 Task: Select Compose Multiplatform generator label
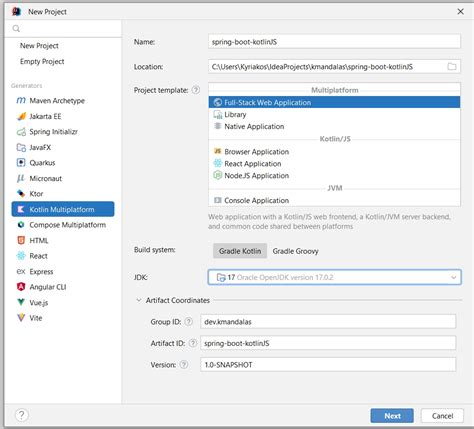click(68, 225)
